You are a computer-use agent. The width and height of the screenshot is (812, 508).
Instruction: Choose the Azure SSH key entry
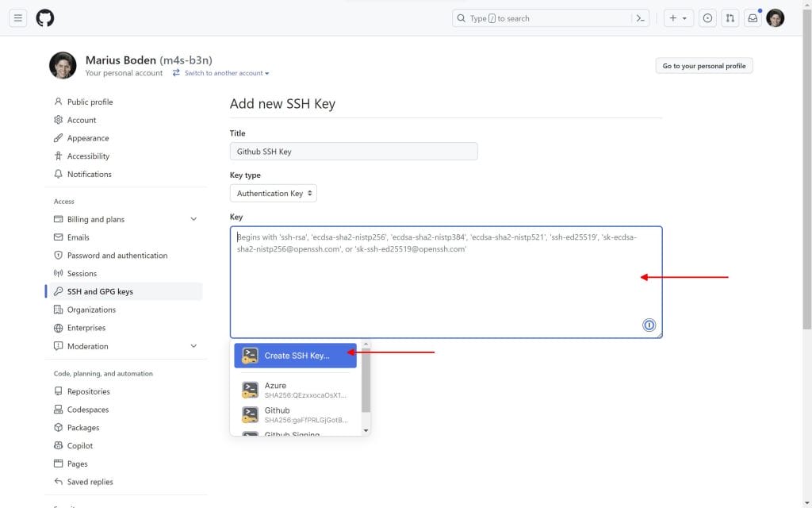(295, 390)
